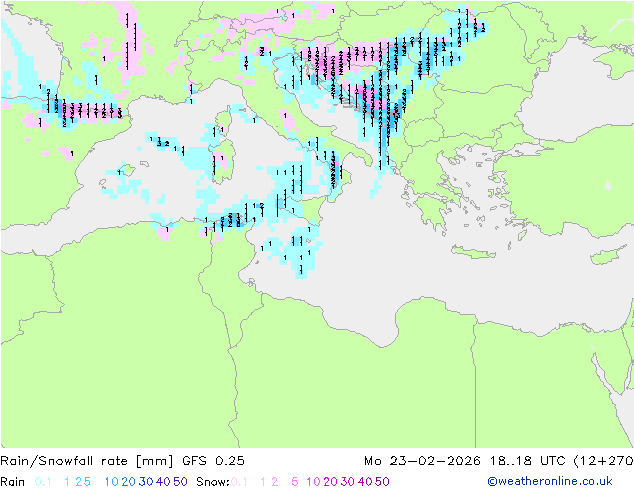Click the 'Rain' legend label
The image size is (634, 490).
coord(13,482)
